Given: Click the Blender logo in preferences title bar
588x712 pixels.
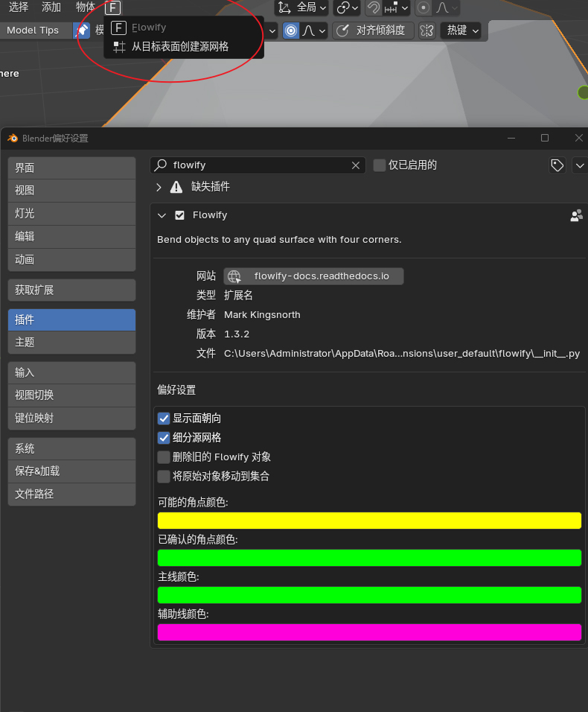Looking at the screenshot, I should coord(13,138).
